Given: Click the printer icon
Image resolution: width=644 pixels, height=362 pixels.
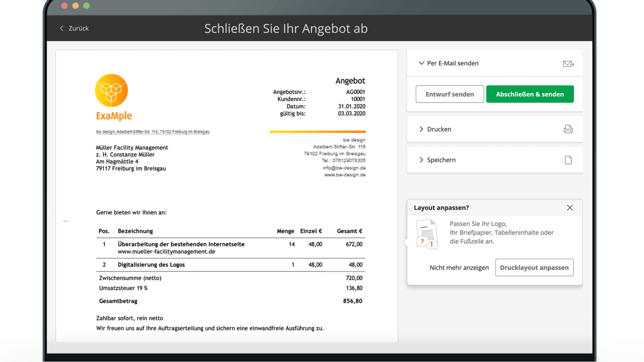Looking at the screenshot, I should coord(568,129).
